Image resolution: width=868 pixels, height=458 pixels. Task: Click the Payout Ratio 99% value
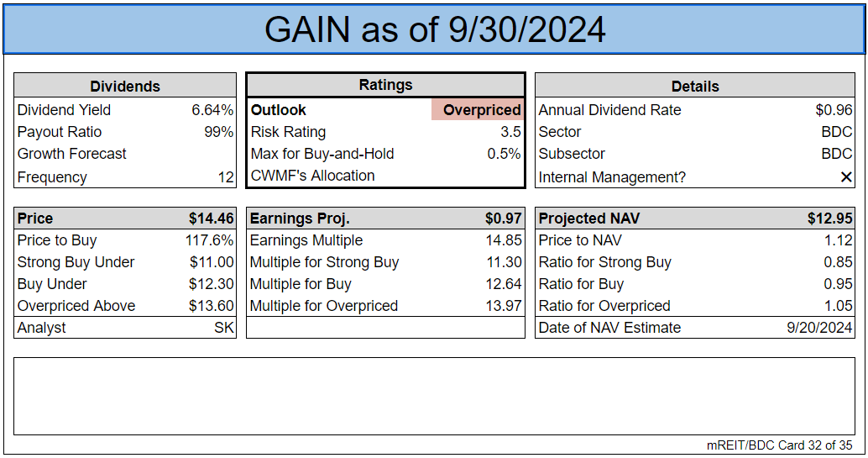218,132
